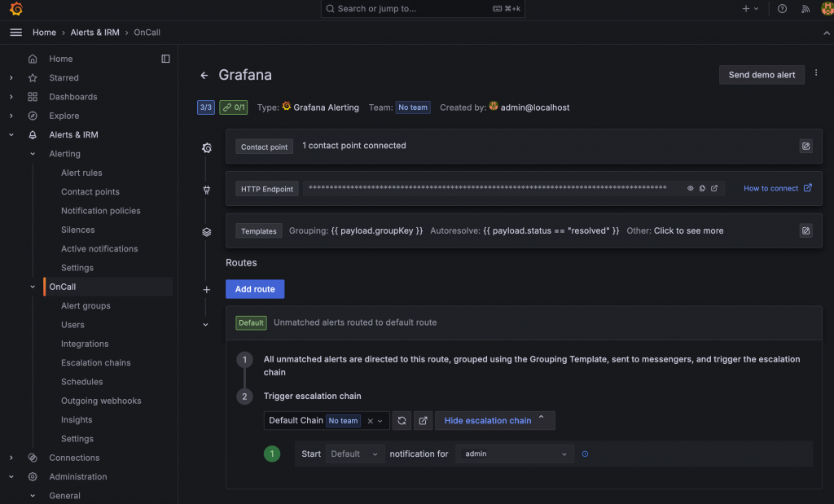Expand the Starred section arrow
Viewport: 834px width, 504px height.
pos(11,77)
